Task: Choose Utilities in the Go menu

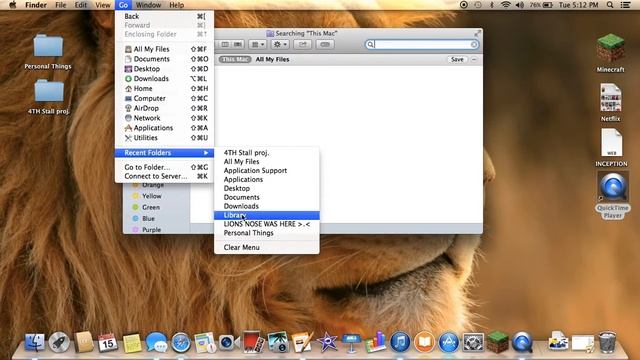Action: click(164, 138)
